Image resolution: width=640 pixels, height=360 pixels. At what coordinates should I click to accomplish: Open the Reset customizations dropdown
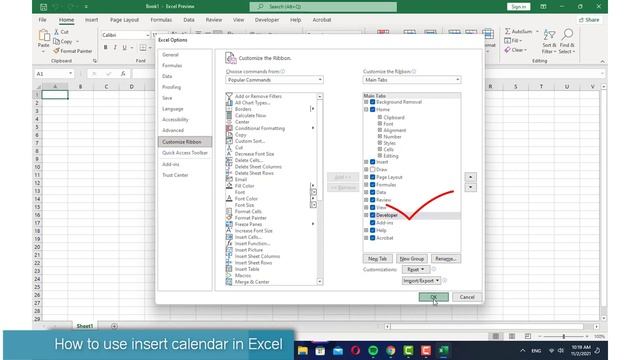point(416,269)
